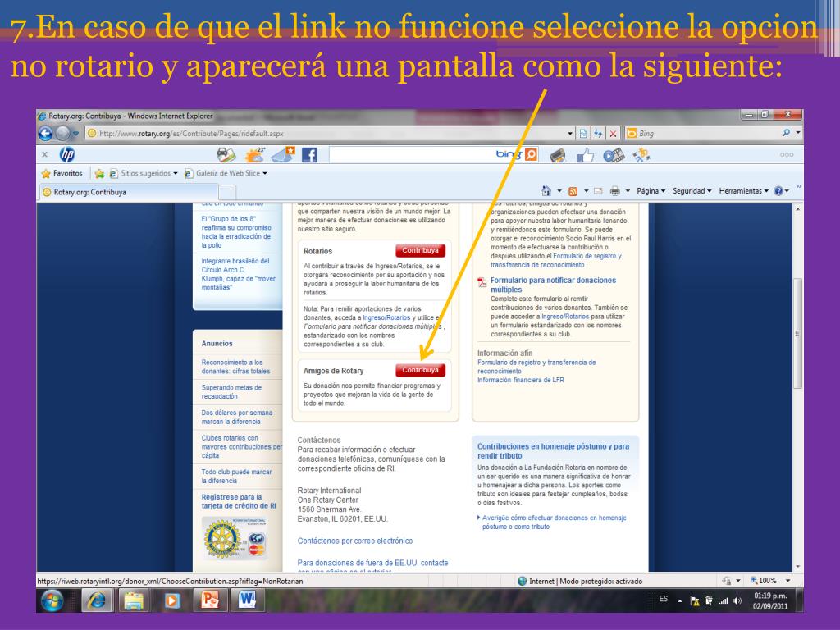
Task: Open the Herramientas menu dropdown
Action: coord(743,190)
